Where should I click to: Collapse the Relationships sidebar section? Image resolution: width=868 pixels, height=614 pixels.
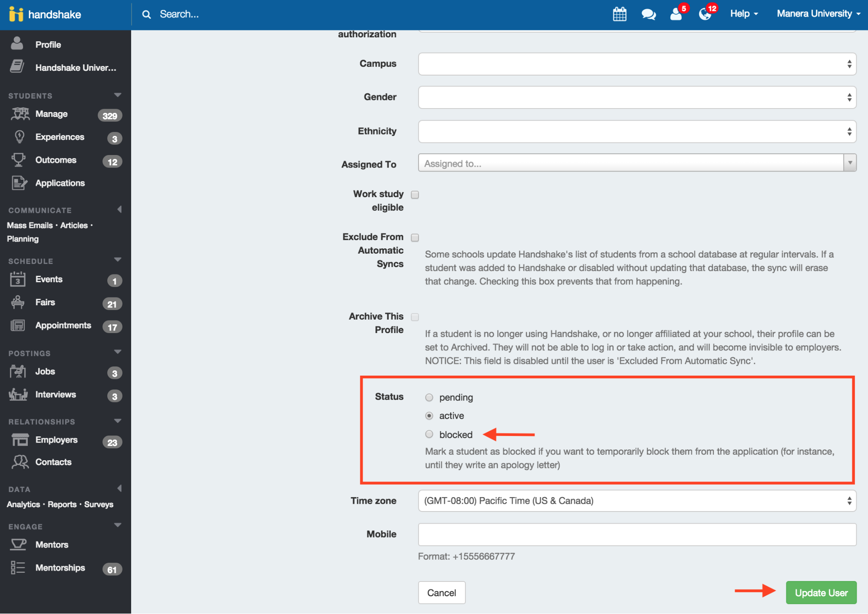click(118, 421)
